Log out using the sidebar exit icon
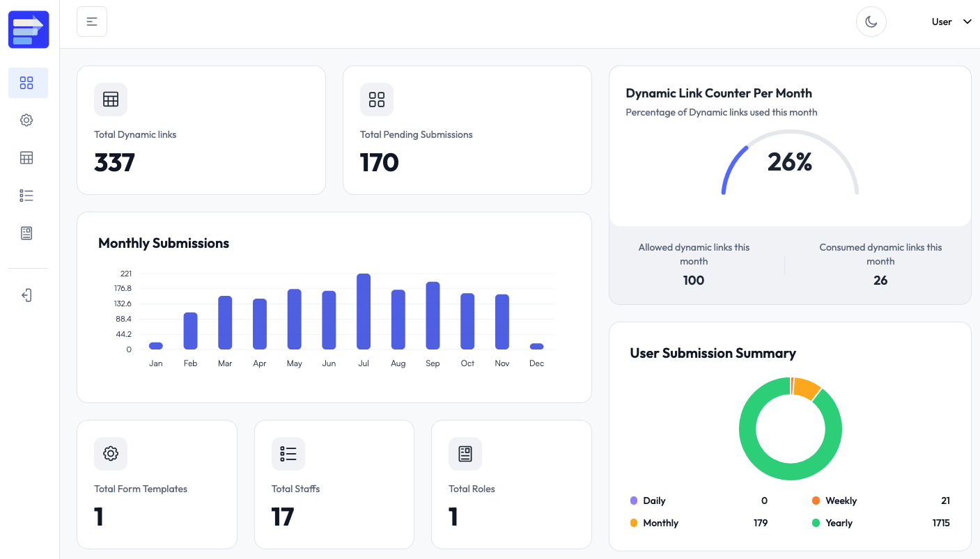The image size is (980, 559). click(26, 295)
